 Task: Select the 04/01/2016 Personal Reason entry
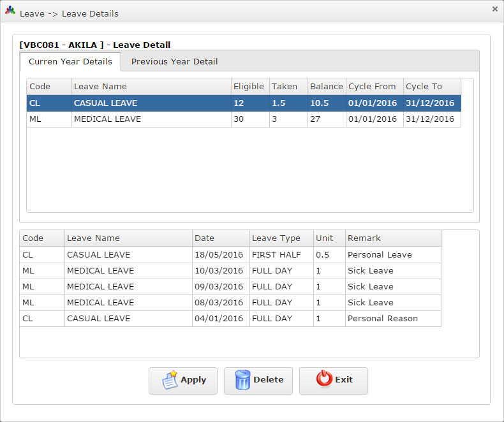230,319
